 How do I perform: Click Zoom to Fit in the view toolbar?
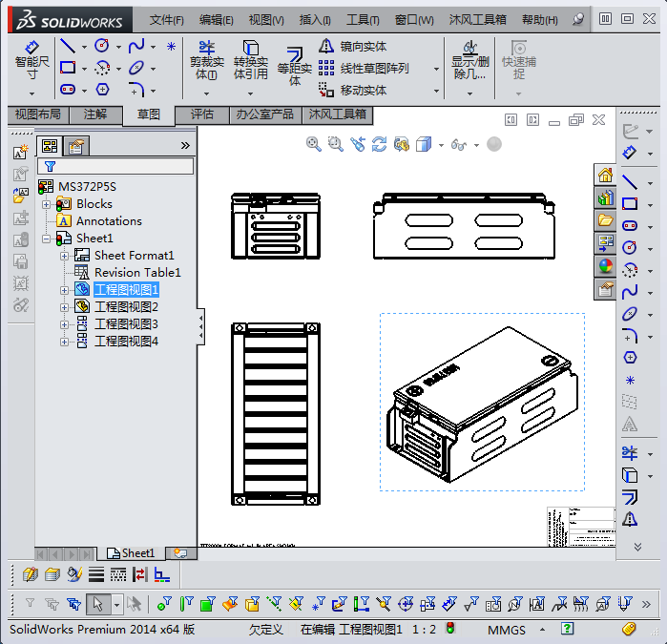click(313, 144)
